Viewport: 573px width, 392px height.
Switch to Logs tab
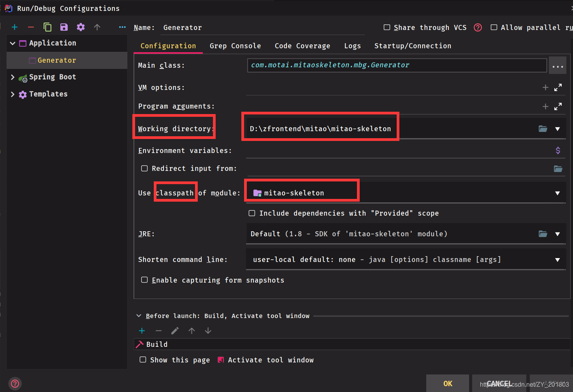352,46
